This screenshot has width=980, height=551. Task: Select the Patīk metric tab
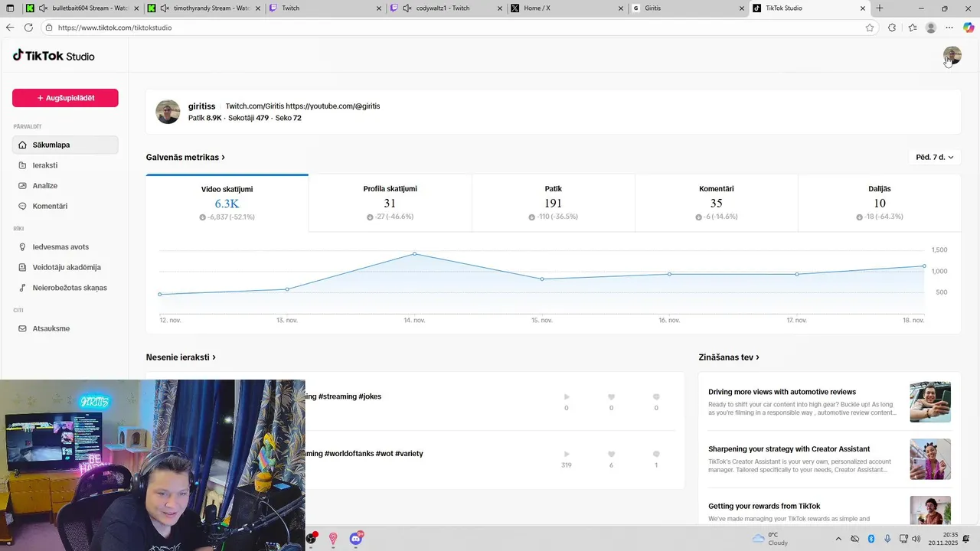[x=554, y=203]
